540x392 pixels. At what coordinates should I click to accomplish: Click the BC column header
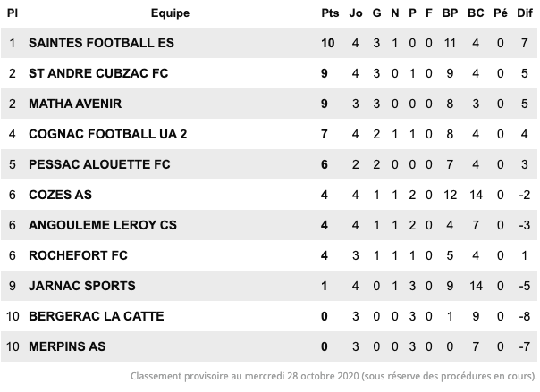(x=476, y=13)
